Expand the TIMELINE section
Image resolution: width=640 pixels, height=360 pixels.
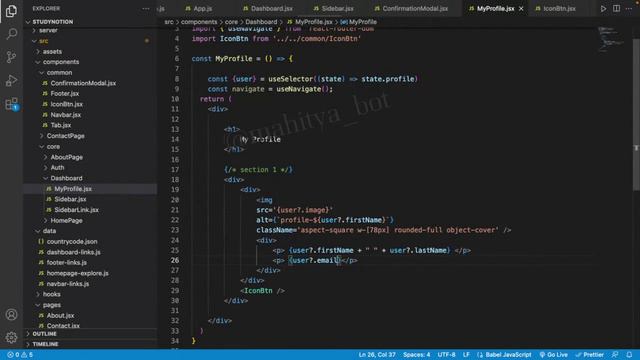tap(45, 344)
